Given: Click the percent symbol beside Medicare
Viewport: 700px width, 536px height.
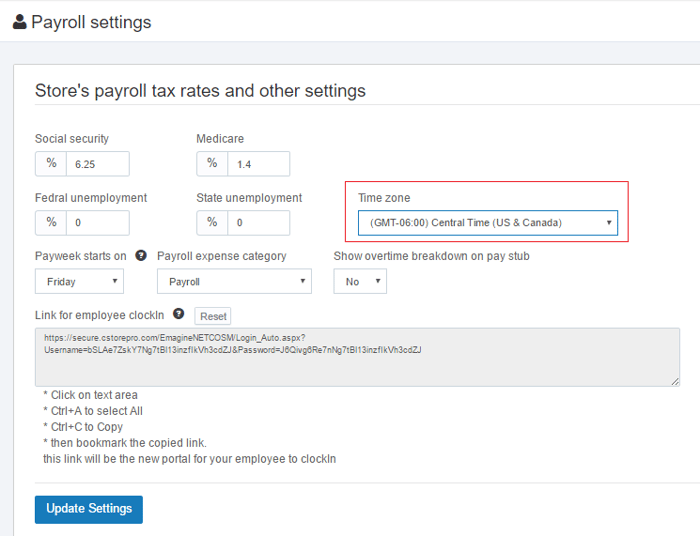Looking at the screenshot, I should coord(211,163).
